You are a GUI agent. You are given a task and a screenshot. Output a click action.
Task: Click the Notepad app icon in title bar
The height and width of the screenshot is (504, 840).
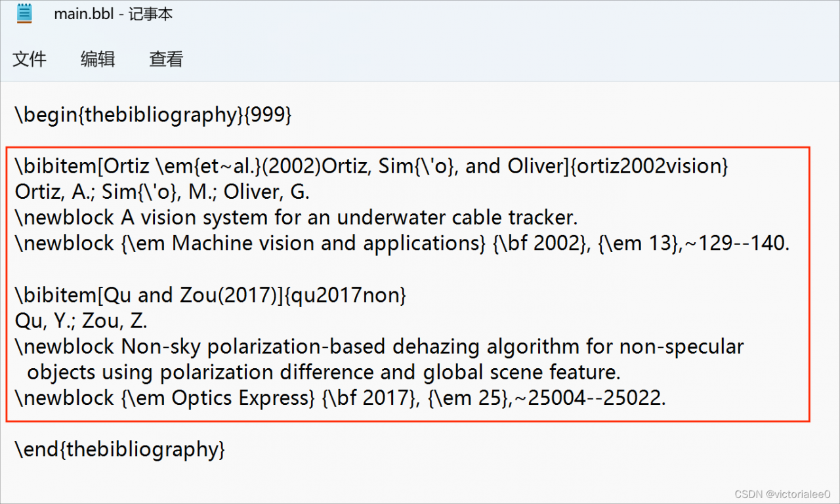24,14
